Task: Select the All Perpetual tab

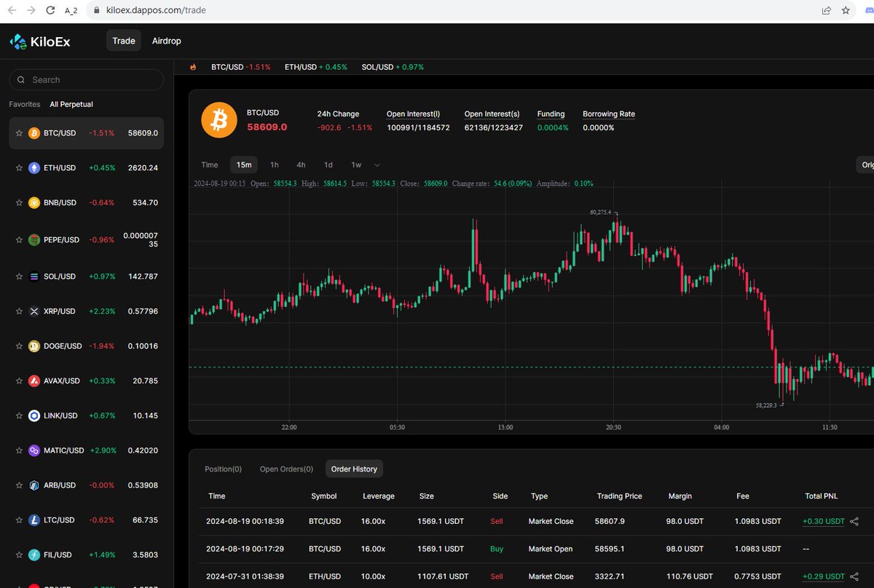Action: click(71, 104)
